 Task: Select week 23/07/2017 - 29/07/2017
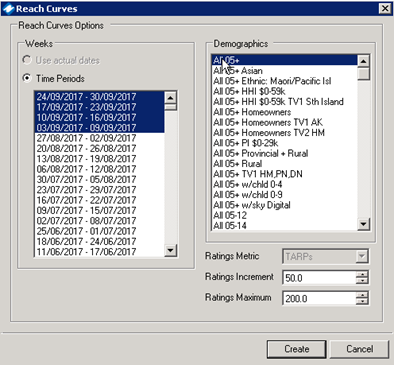99,190
